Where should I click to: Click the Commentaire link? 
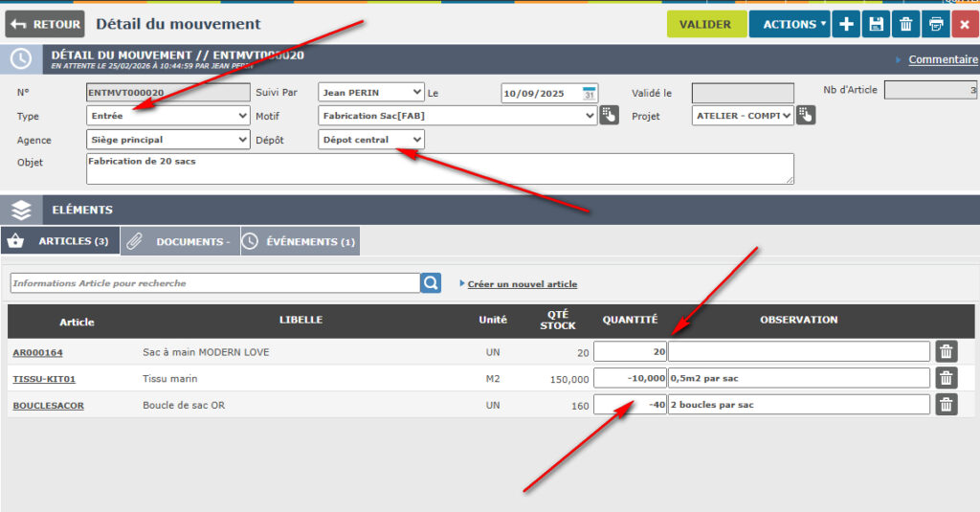coord(943,59)
